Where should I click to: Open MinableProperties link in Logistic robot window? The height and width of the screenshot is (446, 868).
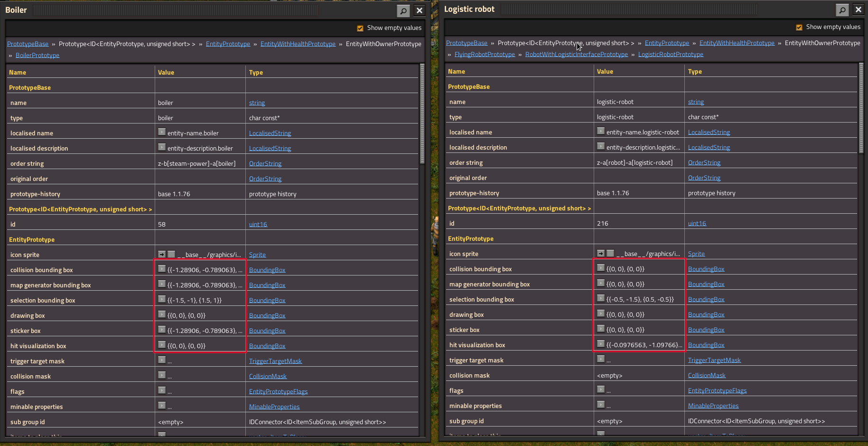713,406
